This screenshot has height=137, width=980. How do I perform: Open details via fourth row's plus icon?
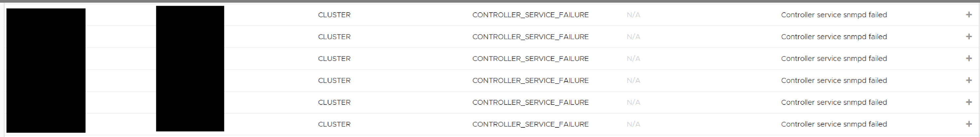coord(968,80)
